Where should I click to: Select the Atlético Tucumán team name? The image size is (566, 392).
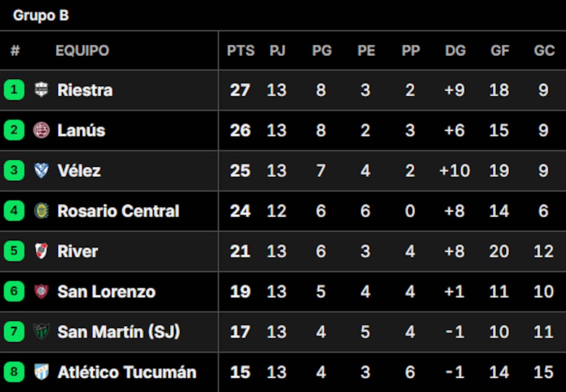coord(126,372)
